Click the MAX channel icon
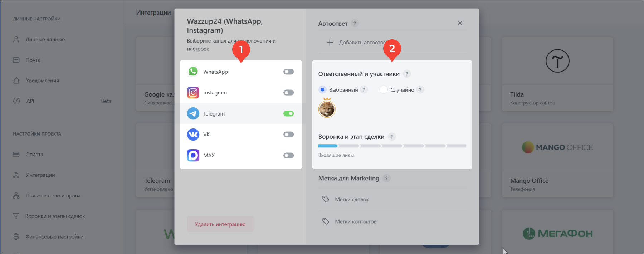The width and height of the screenshot is (644, 254). pos(193,156)
